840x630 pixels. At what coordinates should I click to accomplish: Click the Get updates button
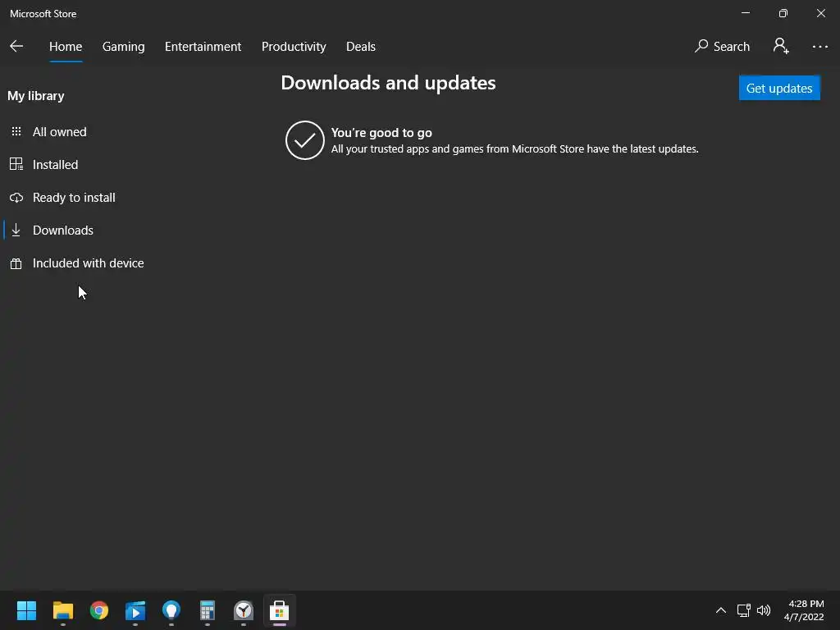coord(779,88)
